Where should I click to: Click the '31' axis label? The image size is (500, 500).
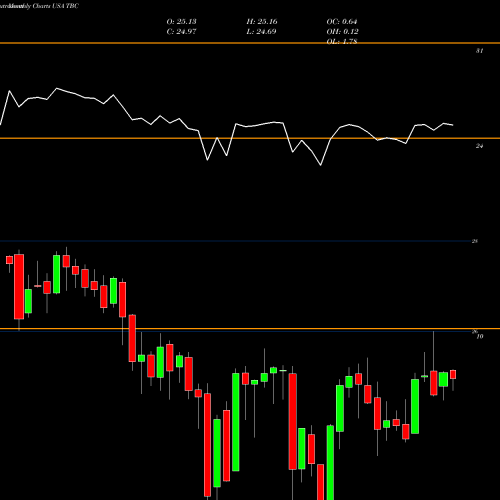(479, 51)
